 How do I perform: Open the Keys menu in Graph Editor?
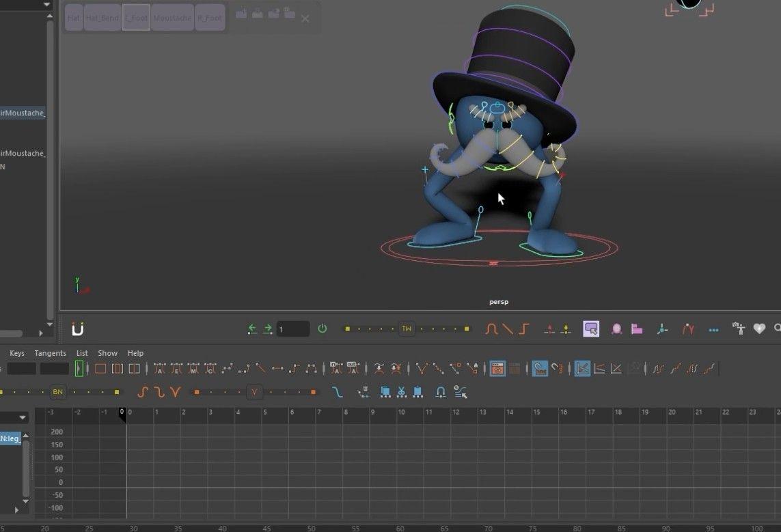click(17, 353)
